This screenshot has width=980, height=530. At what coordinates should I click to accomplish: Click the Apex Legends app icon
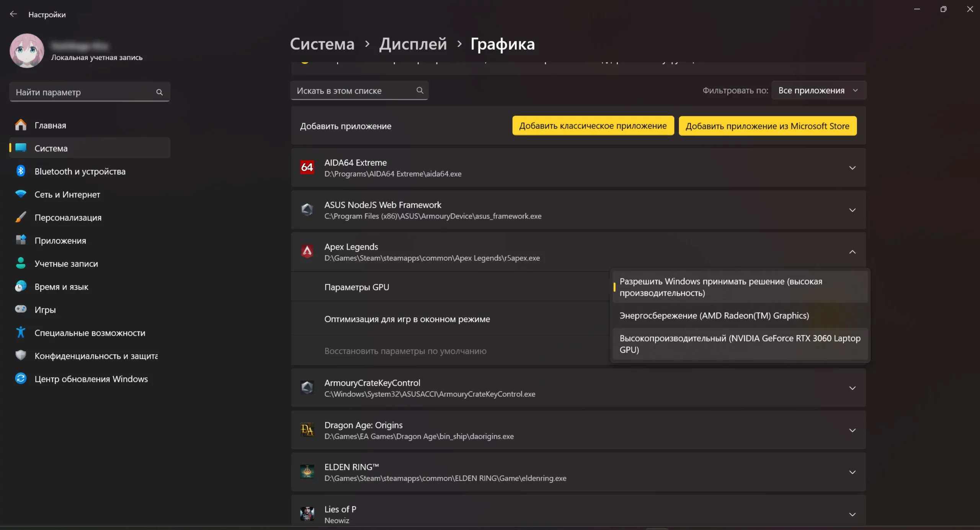307,252
